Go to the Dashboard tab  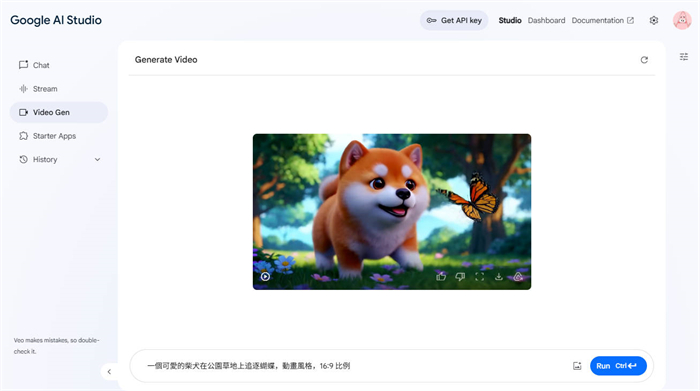pyautogui.click(x=546, y=21)
